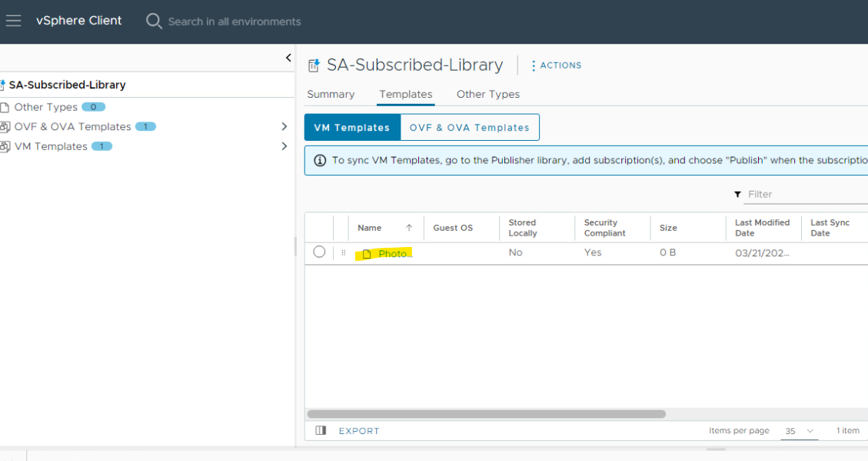
Task: Click the Filter text field
Action: (x=807, y=195)
